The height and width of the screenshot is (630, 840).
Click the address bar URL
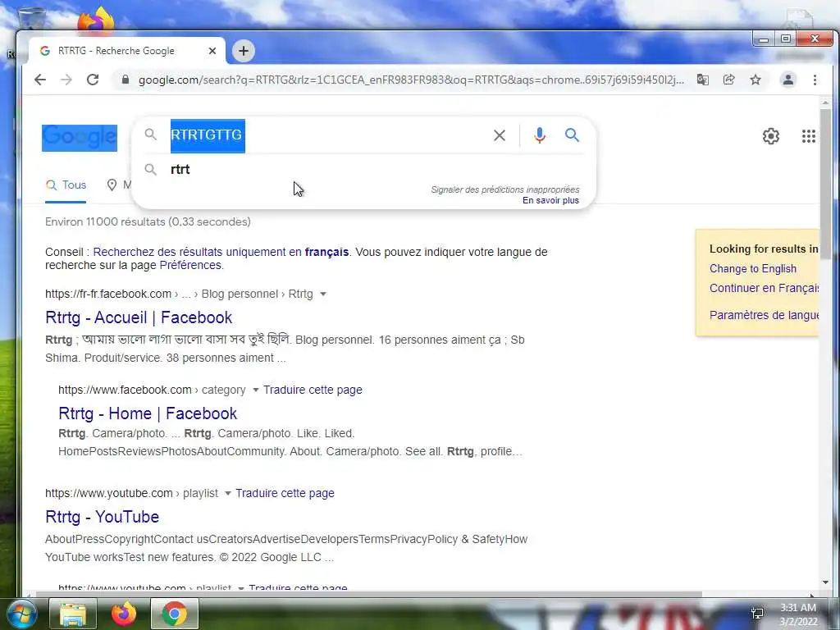pos(411,80)
